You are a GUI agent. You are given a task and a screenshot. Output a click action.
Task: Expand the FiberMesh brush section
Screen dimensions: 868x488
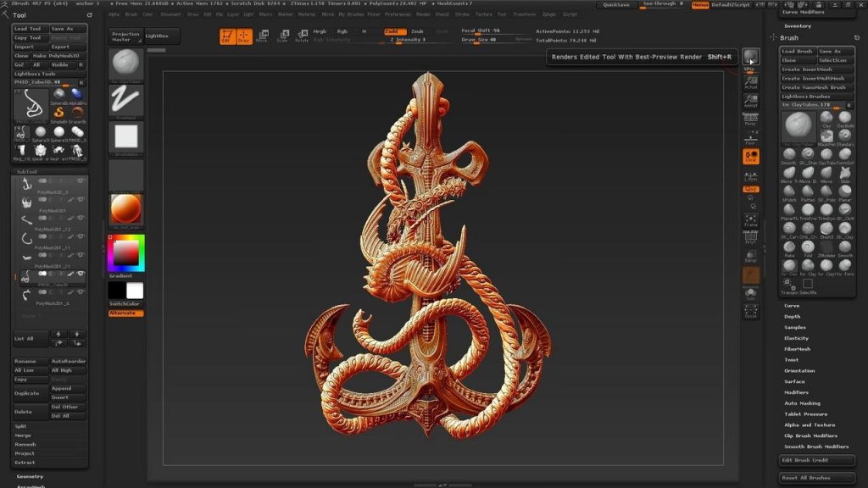tap(797, 349)
